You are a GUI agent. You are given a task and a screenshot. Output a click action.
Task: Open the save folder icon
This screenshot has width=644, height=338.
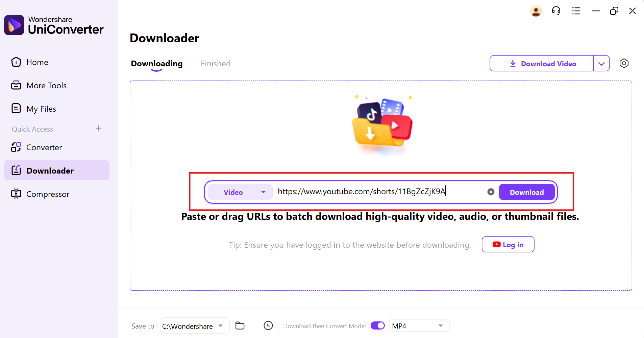point(240,325)
